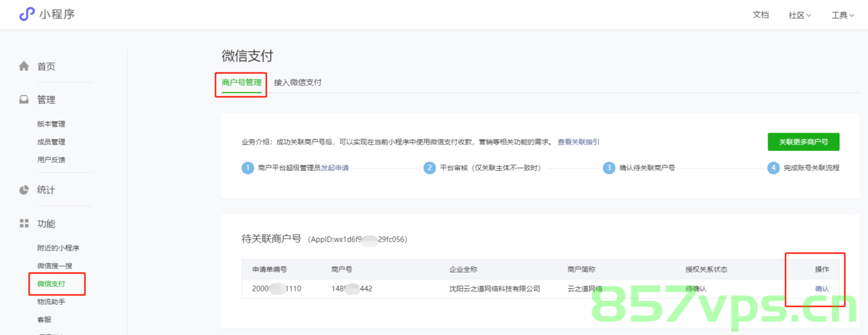Go to 首页 in the sidebar

46,66
